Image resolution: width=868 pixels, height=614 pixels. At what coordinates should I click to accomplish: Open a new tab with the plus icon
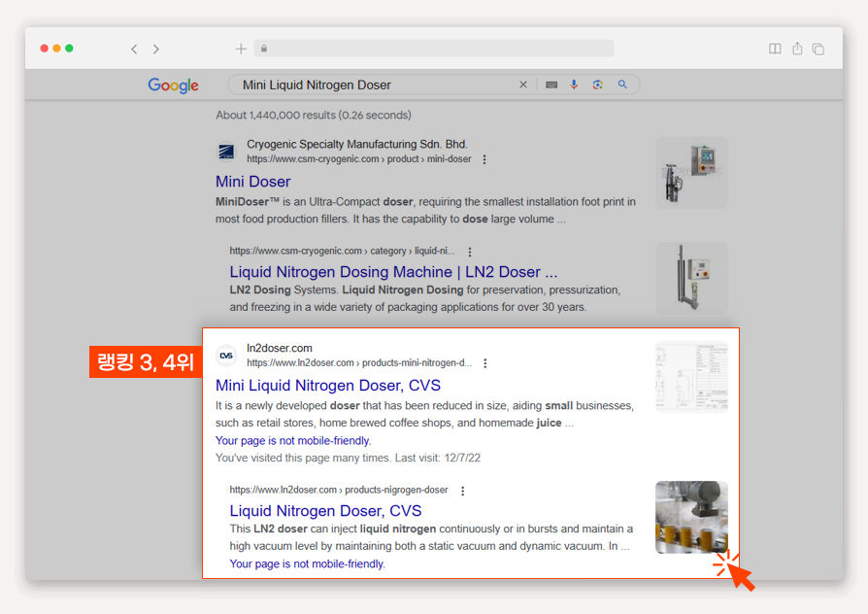coord(241,49)
